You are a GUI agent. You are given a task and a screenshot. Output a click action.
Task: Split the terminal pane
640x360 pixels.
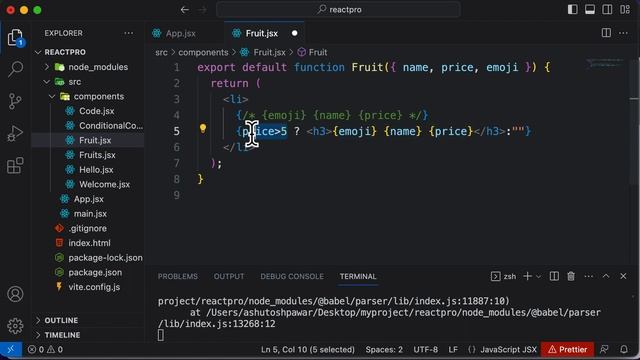(554, 276)
